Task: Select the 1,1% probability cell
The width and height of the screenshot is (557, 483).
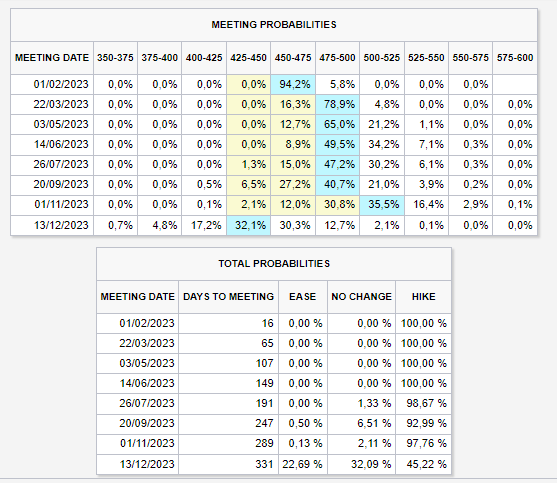Action: [426, 124]
